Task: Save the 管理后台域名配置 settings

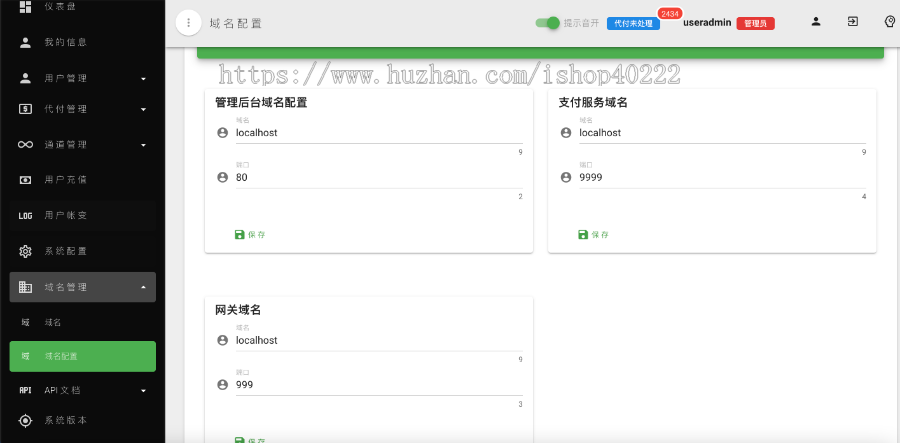Action: (250, 235)
